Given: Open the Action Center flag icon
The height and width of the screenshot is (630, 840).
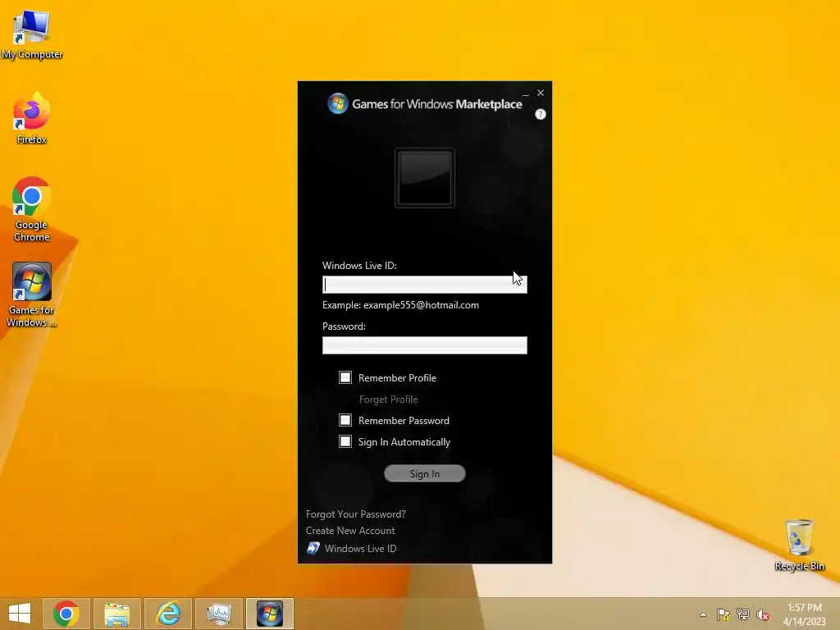Looking at the screenshot, I should 724,614.
